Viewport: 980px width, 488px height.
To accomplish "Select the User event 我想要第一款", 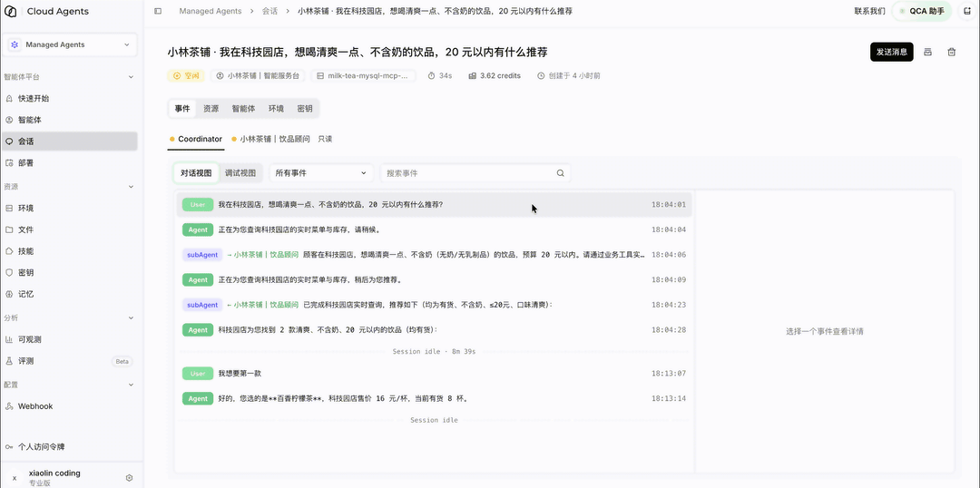I will [x=435, y=374].
